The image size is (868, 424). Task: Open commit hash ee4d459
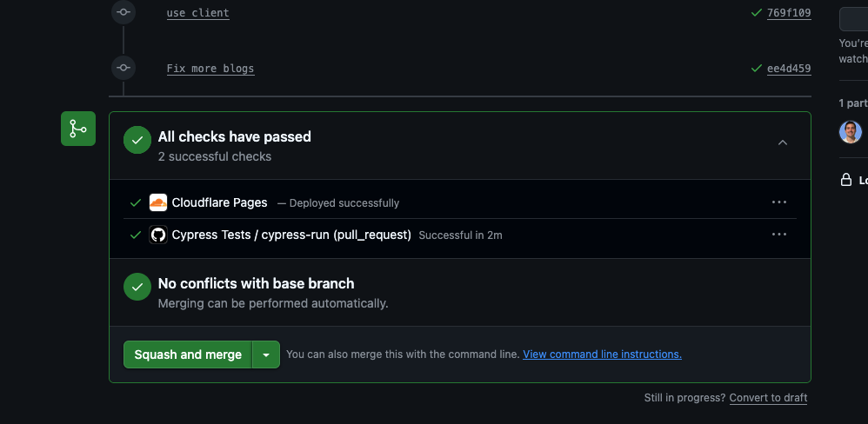pyautogui.click(x=789, y=69)
